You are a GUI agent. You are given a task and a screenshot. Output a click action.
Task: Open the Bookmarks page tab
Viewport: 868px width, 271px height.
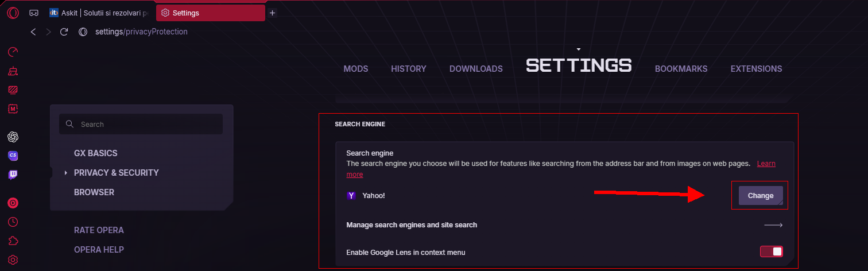coord(681,69)
